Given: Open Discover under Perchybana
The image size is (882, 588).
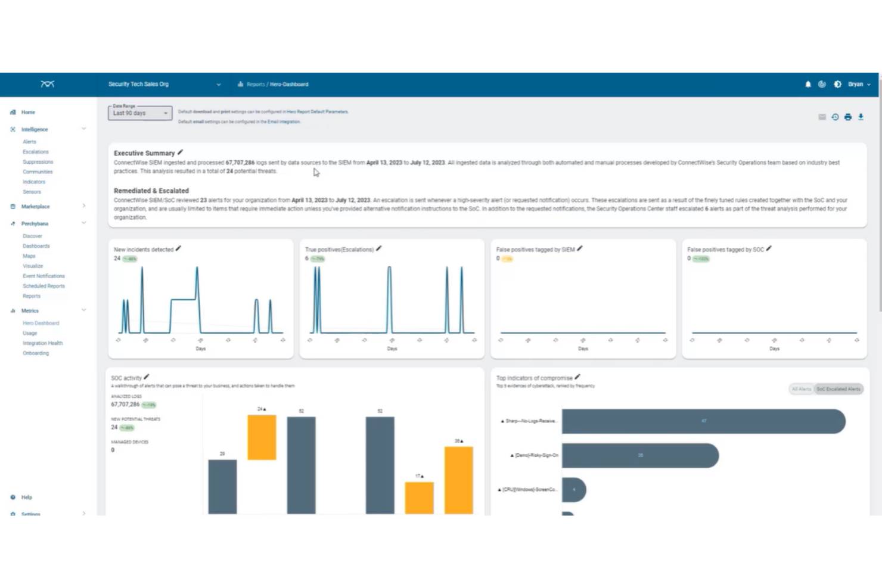Looking at the screenshot, I should 33,236.
